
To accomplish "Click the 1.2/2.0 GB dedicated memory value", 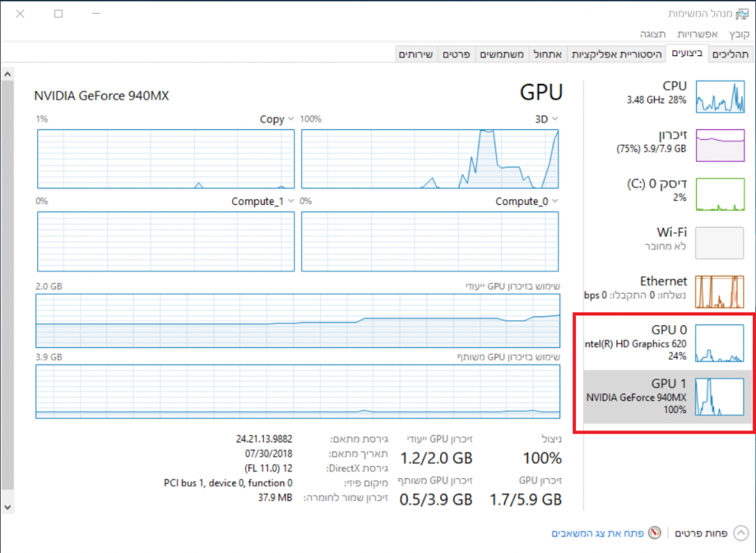I will coord(436,458).
